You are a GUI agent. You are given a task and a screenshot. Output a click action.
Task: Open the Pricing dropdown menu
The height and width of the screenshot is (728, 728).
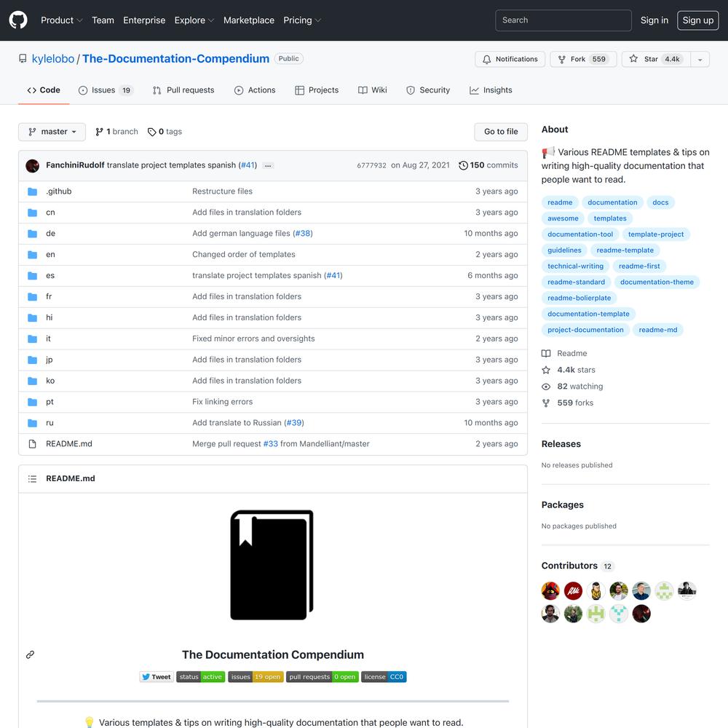click(x=302, y=20)
